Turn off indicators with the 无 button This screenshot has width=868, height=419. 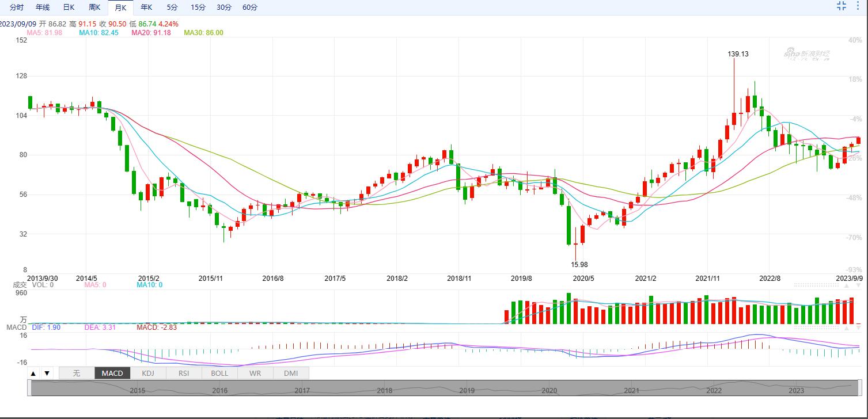click(77, 373)
